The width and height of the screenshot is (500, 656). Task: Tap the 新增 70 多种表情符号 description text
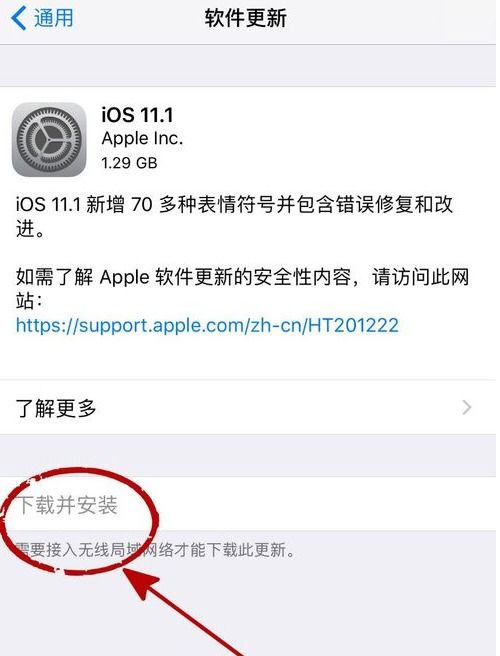(x=234, y=217)
